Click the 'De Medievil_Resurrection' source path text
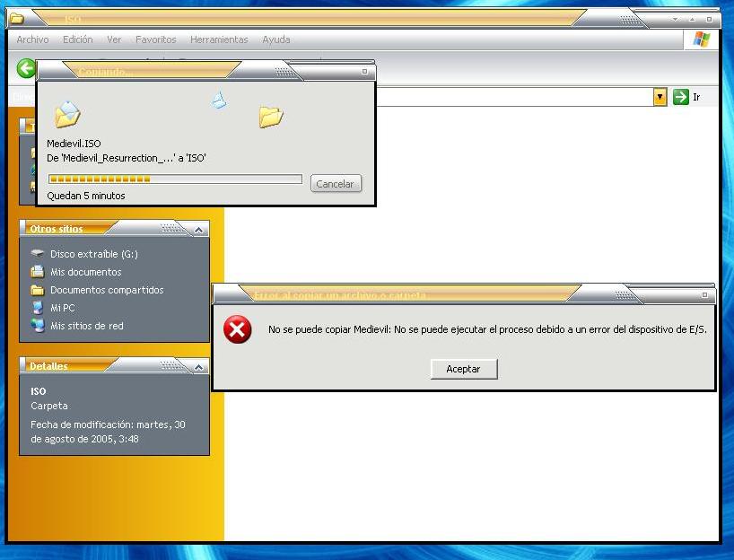Viewport: 734px width, 560px height. pos(127,158)
